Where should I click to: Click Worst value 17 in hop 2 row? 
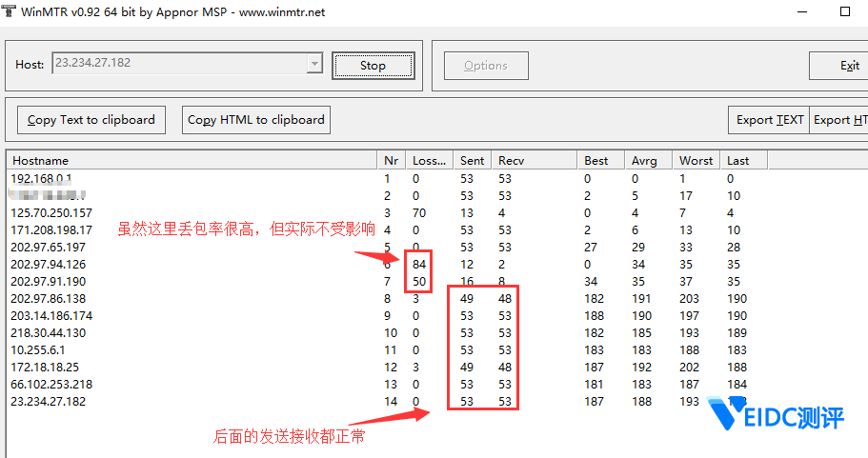pos(686,196)
